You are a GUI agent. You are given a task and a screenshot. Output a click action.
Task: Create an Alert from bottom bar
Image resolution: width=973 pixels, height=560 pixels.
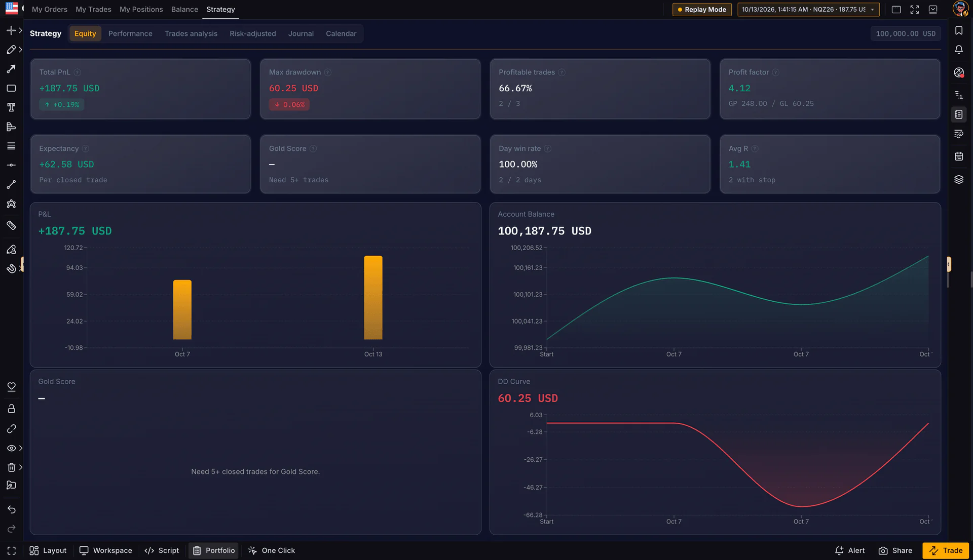click(x=850, y=550)
